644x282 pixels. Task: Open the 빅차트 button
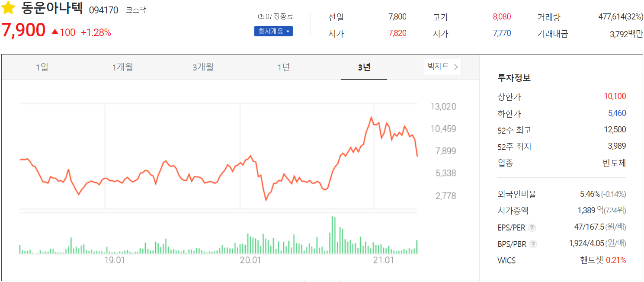(x=442, y=67)
